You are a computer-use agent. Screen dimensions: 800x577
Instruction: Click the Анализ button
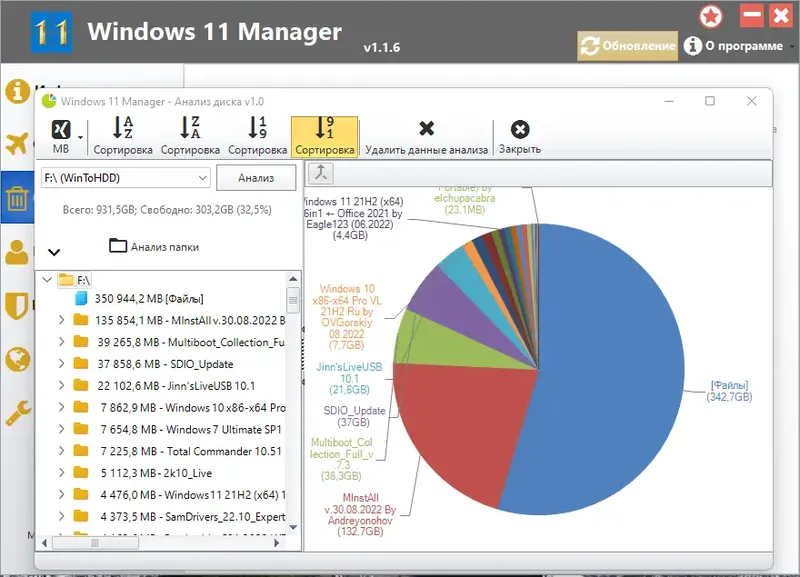(x=255, y=177)
